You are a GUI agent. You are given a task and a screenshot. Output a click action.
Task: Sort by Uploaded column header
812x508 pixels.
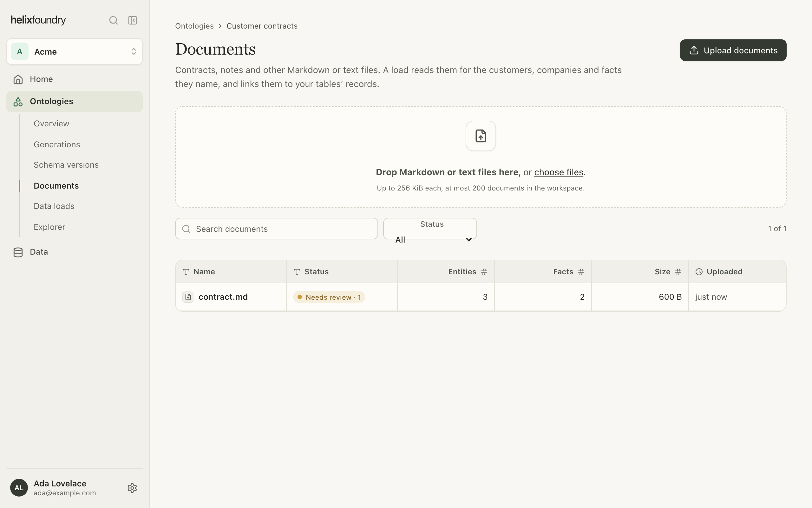(737, 272)
